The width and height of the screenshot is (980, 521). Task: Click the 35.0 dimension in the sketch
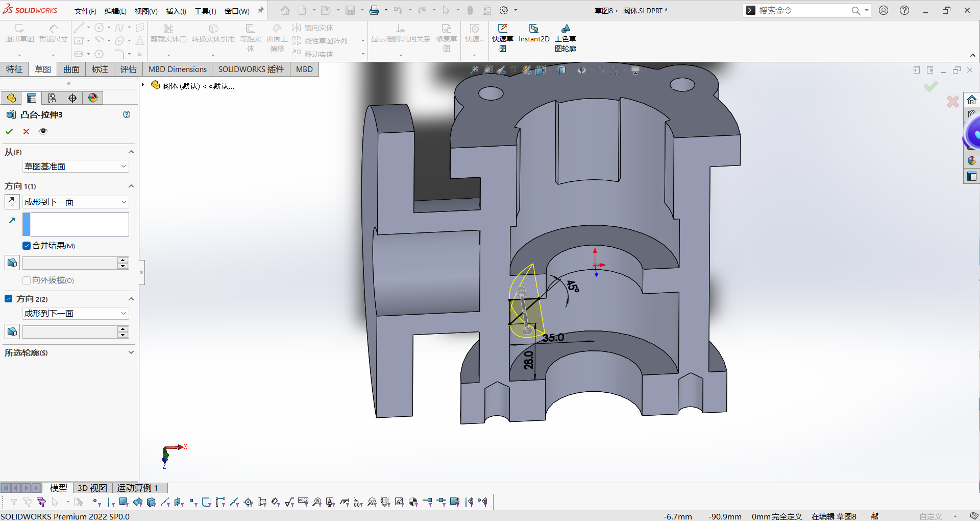click(x=553, y=338)
